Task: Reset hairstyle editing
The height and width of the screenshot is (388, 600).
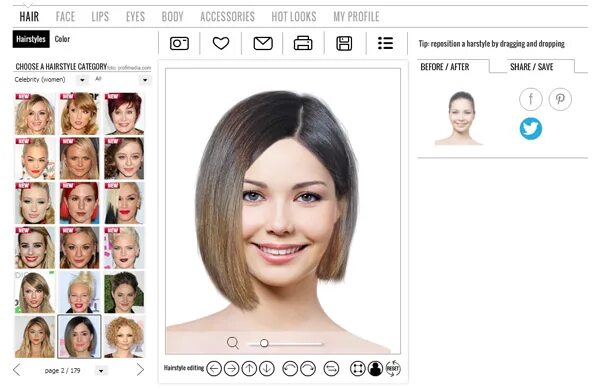Action: (x=393, y=368)
